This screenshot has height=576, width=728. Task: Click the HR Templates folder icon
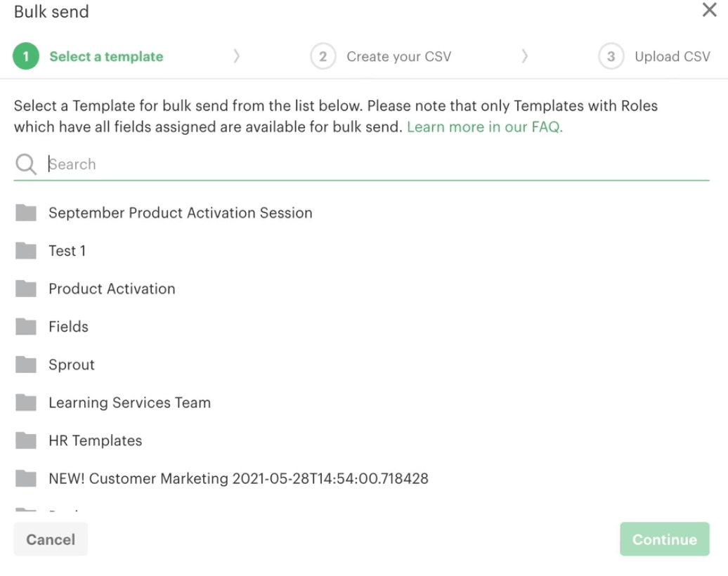[x=26, y=440]
